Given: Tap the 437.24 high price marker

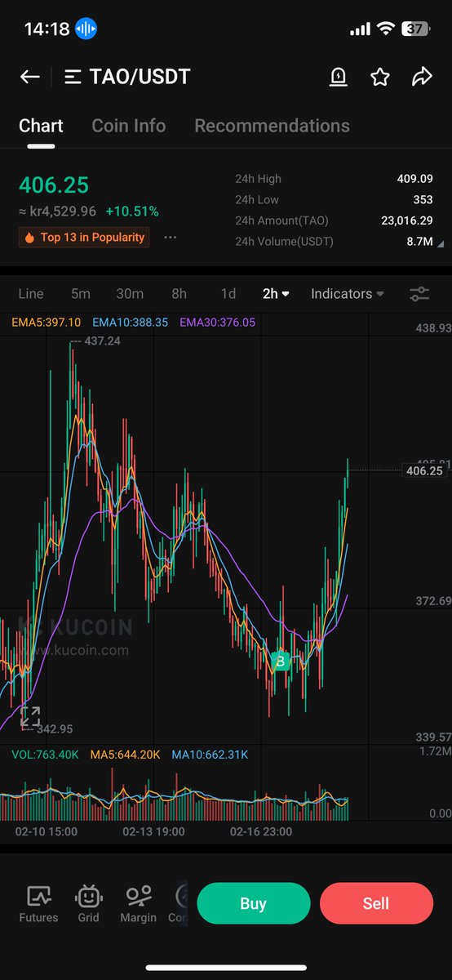Looking at the screenshot, I should pyautogui.click(x=102, y=341).
